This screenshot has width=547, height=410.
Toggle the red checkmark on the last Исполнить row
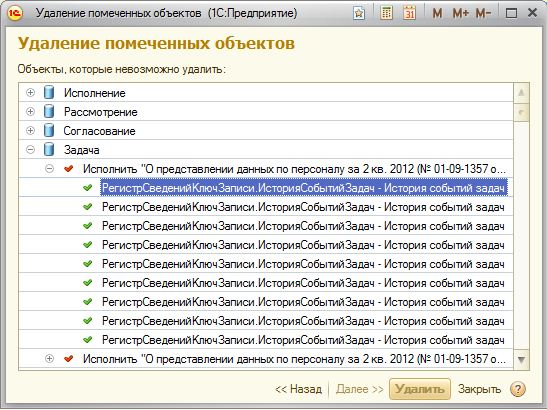69,358
